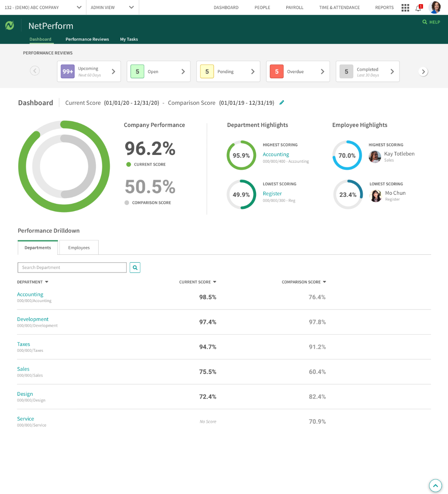Viewport: 448px width, 494px height.
Task: Click the Search Department input field
Action: click(72, 268)
